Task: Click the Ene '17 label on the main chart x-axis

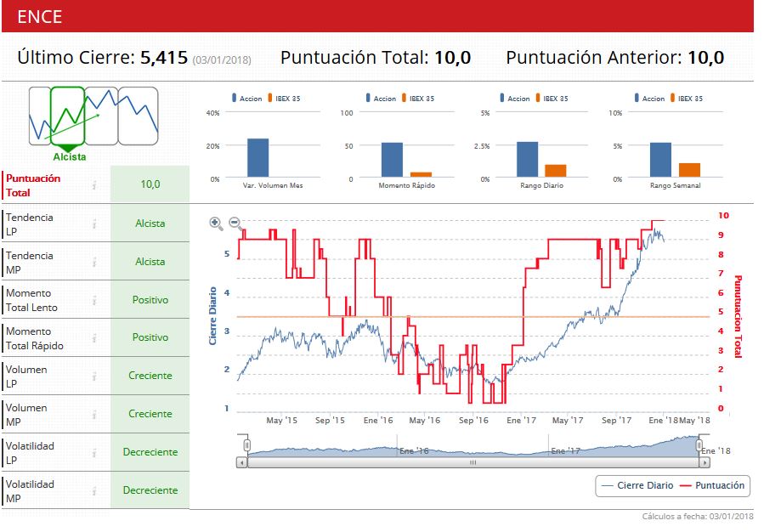Action: pos(521,420)
